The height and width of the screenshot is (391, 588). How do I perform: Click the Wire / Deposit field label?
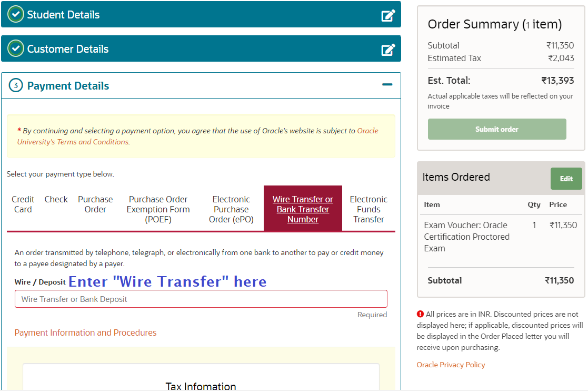coord(40,282)
